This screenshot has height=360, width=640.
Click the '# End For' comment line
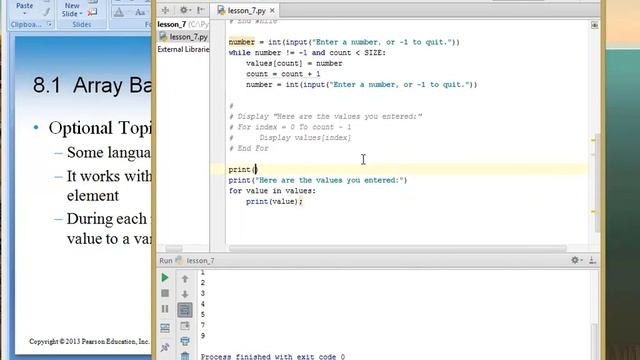(249, 148)
